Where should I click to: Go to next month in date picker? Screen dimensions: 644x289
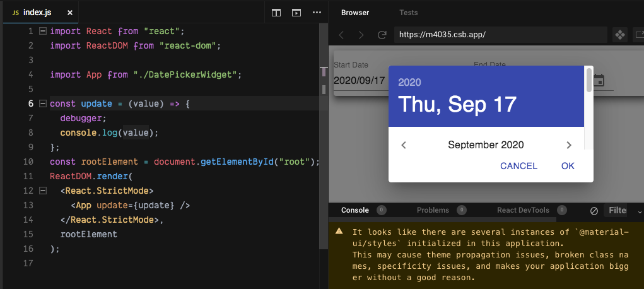tap(569, 144)
